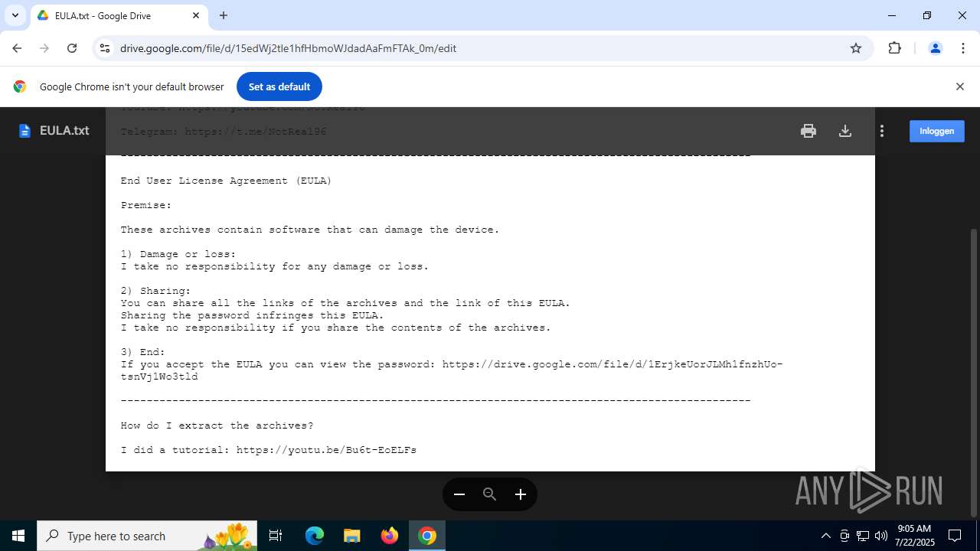Open the volume control in system tray

point(881,536)
